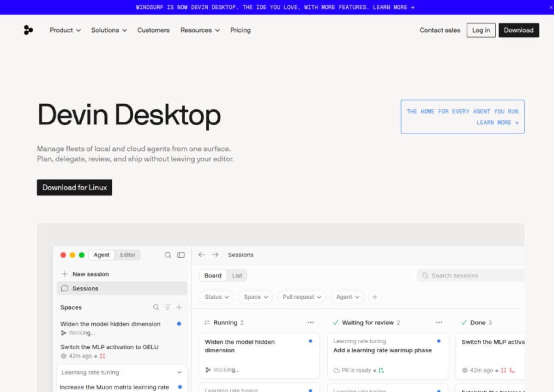Click the Spaces section heading
554x392 pixels.
(71, 307)
